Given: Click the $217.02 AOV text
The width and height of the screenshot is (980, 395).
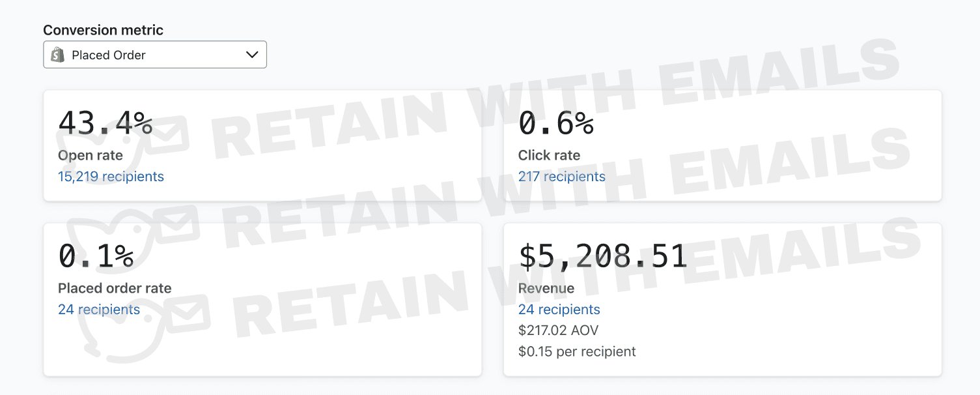Looking at the screenshot, I should 558,330.
